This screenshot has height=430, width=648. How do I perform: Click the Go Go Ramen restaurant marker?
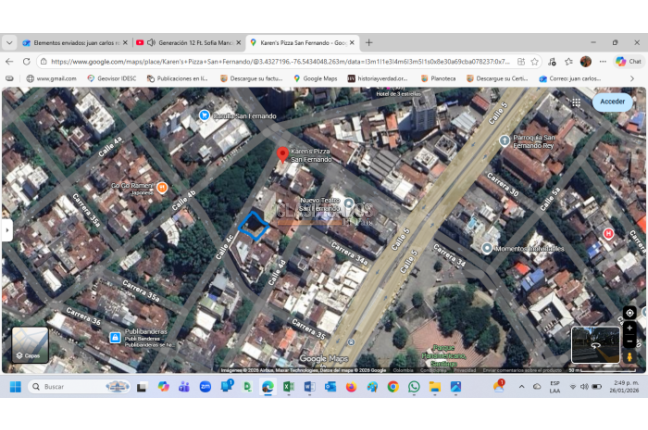162,188
